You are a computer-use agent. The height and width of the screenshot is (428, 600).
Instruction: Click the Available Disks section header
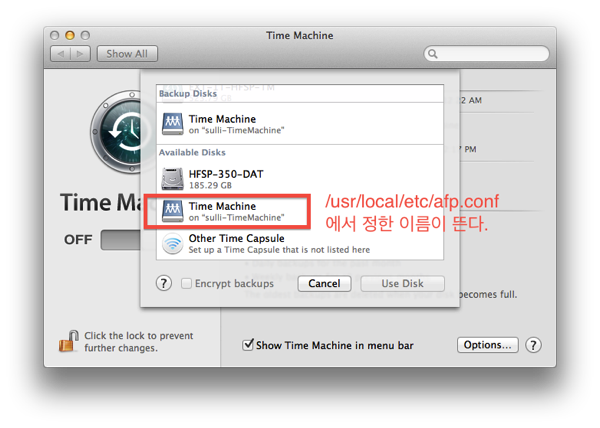pyautogui.click(x=192, y=153)
